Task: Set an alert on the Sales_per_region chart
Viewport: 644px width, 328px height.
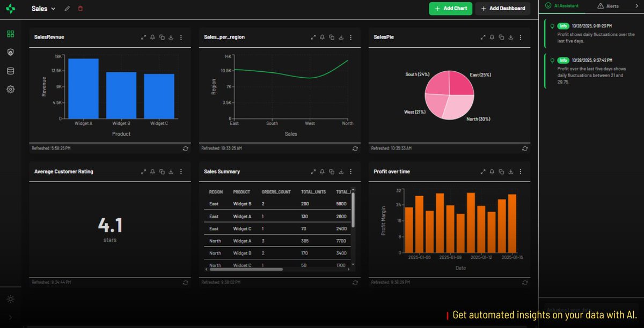Action: (322, 37)
